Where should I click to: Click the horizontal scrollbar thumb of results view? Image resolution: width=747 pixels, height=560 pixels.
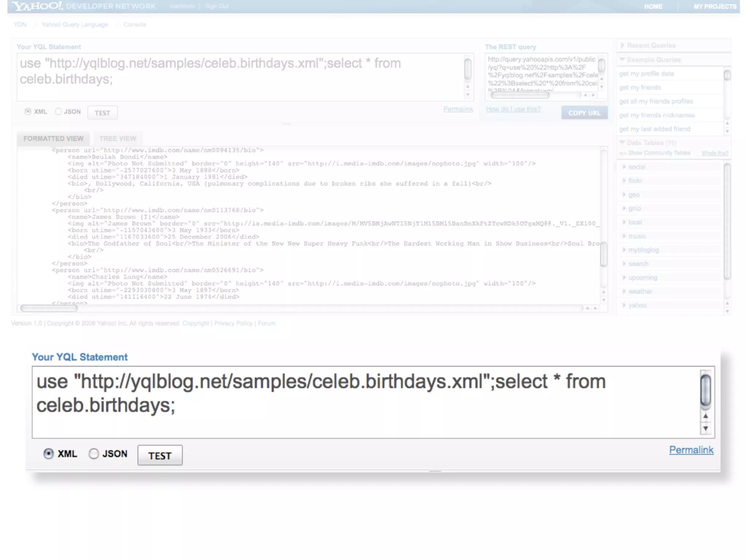point(49,308)
